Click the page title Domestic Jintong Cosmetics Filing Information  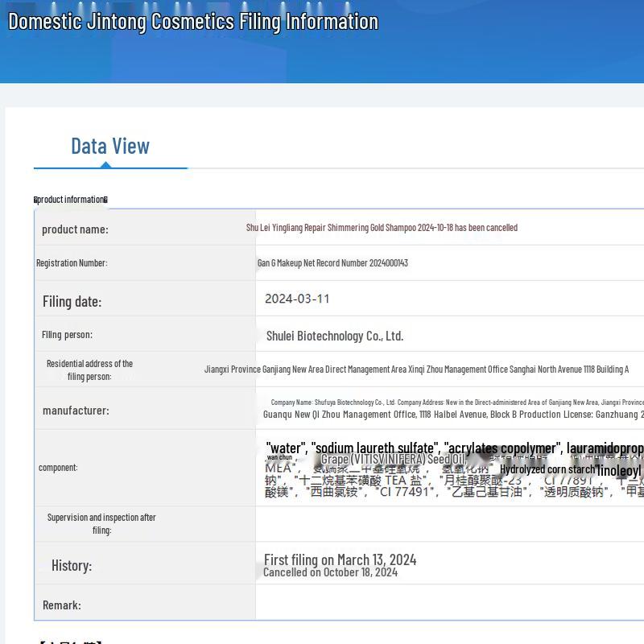[x=193, y=22]
